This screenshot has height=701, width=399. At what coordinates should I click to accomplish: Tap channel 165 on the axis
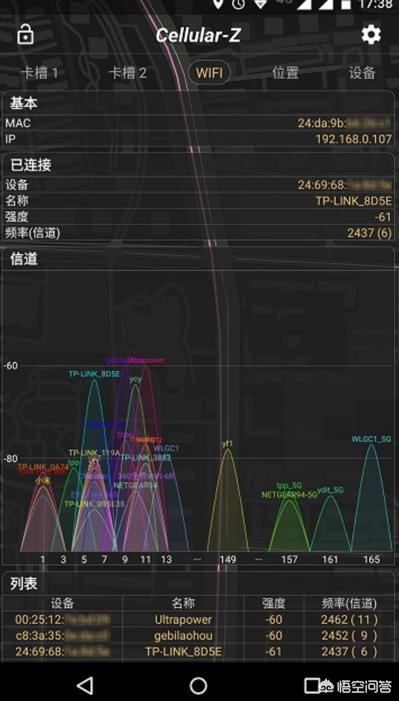(371, 559)
